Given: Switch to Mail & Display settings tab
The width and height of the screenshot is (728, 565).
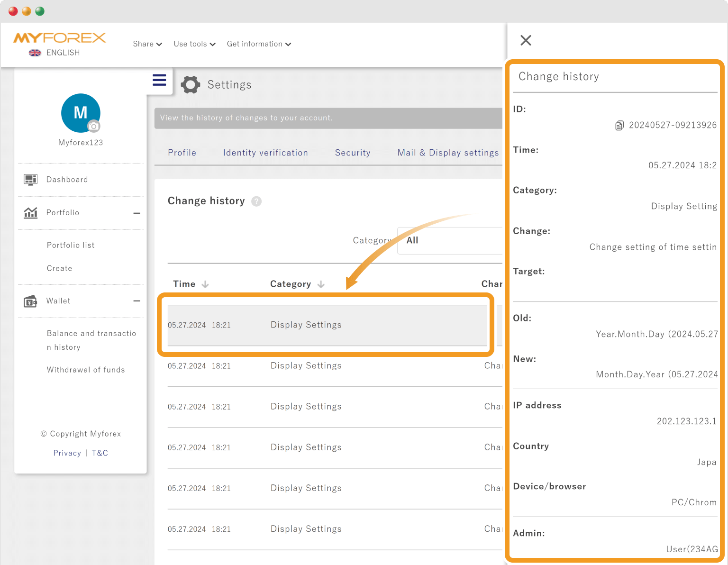Looking at the screenshot, I should point(448,153).
